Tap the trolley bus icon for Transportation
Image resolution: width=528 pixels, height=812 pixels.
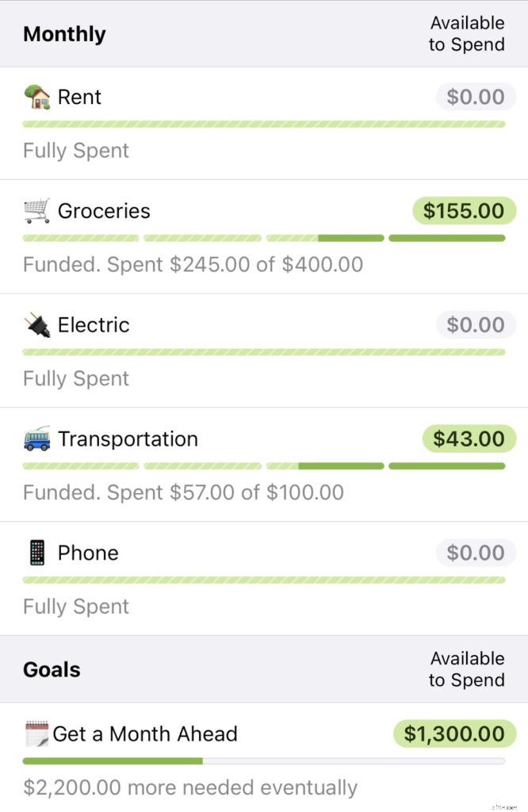point(37,439)
